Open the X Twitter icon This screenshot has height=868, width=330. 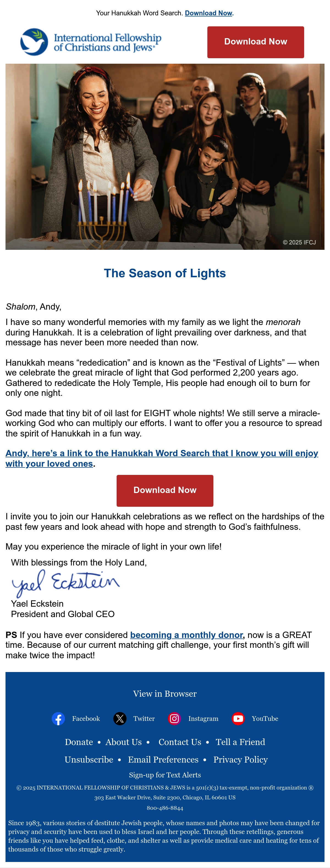pos(119,718)
